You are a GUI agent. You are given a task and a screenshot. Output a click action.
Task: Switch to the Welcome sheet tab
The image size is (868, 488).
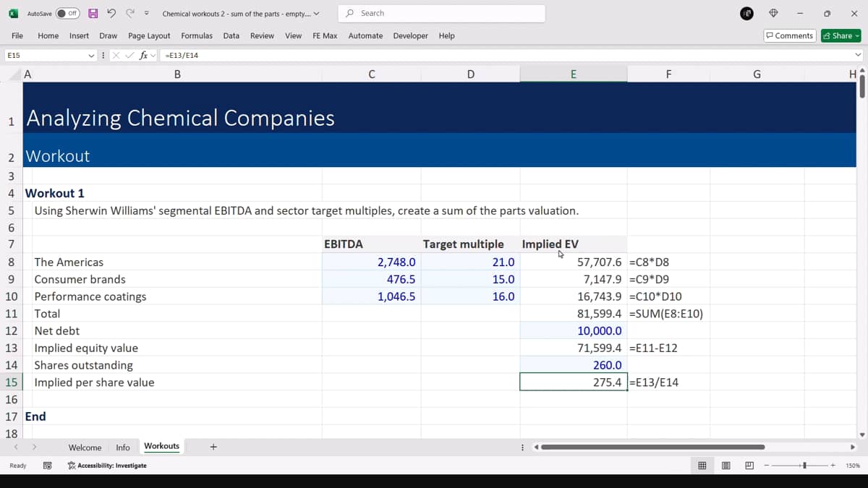85,448
